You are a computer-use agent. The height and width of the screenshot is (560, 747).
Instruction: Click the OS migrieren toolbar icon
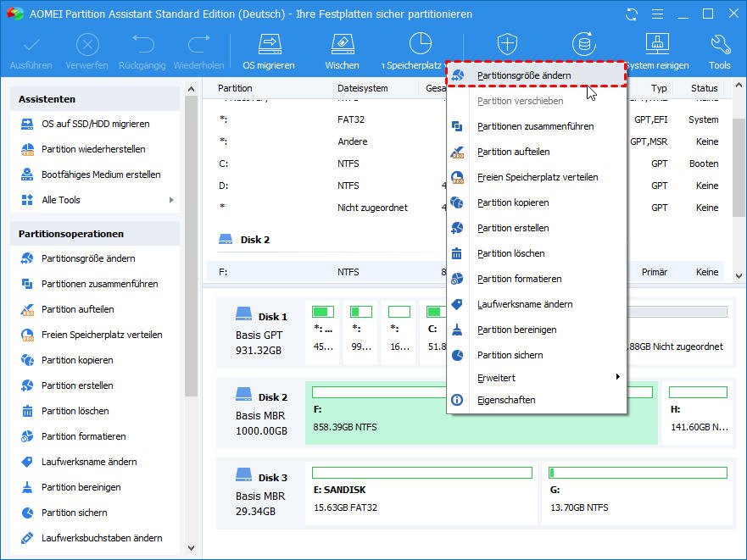click(269, 44)
